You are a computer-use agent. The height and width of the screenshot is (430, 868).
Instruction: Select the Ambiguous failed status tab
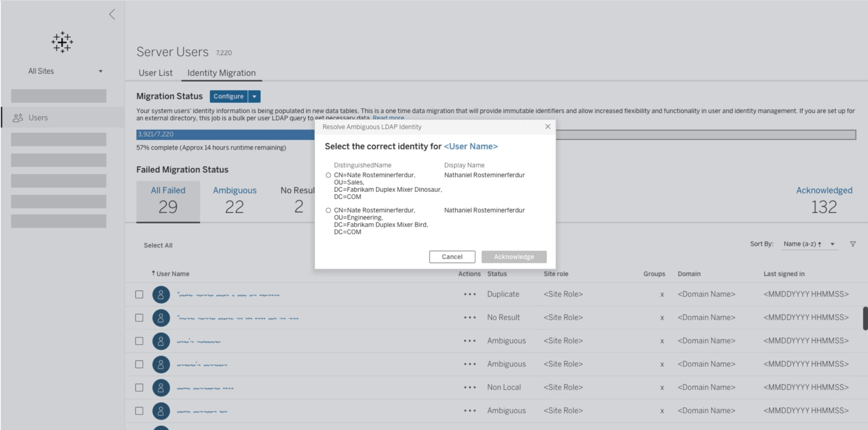234,201
